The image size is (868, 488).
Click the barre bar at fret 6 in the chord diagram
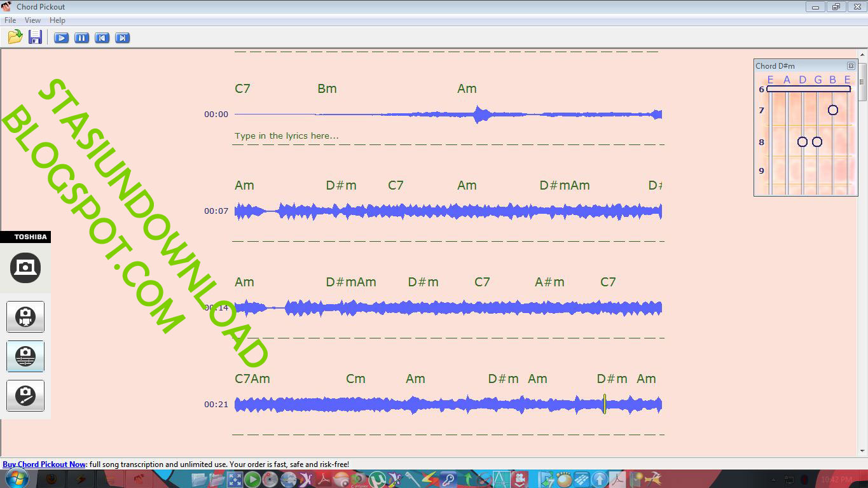[809, 89]
